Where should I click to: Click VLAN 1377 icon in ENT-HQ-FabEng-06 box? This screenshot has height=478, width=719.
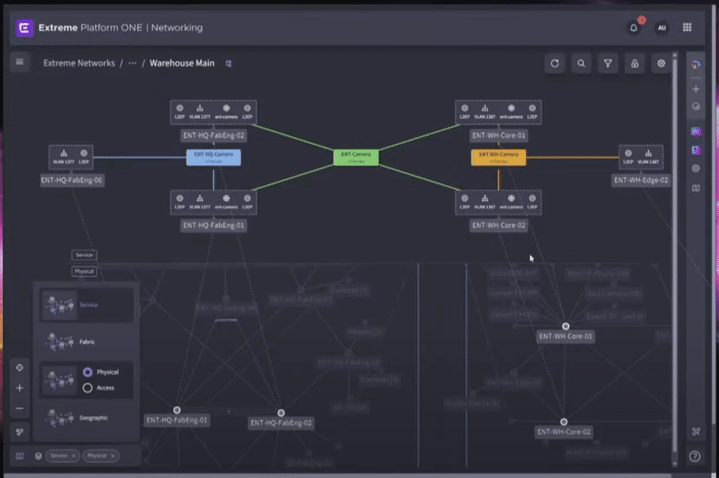pyautogui.click(x=63, y=156)
